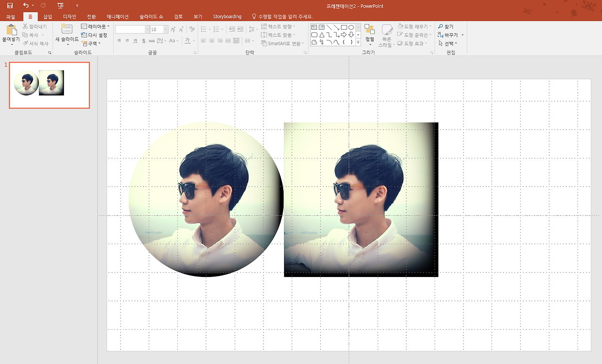Screen dimensions: 602x364
Task: Open the 텍스트 방향 (Text Direction) dropdown
Action: 278,26
